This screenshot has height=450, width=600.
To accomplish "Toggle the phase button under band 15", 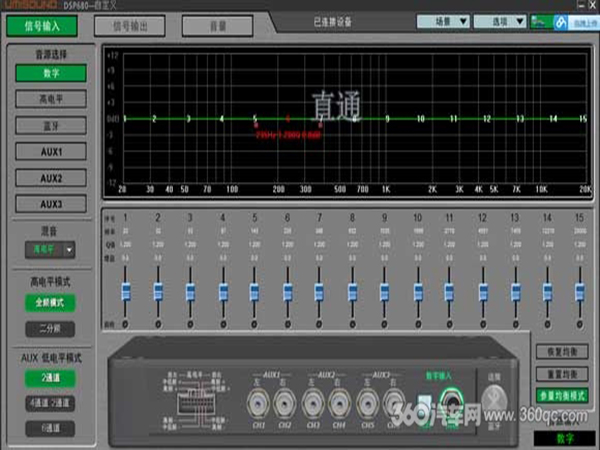I will point(579,324).
